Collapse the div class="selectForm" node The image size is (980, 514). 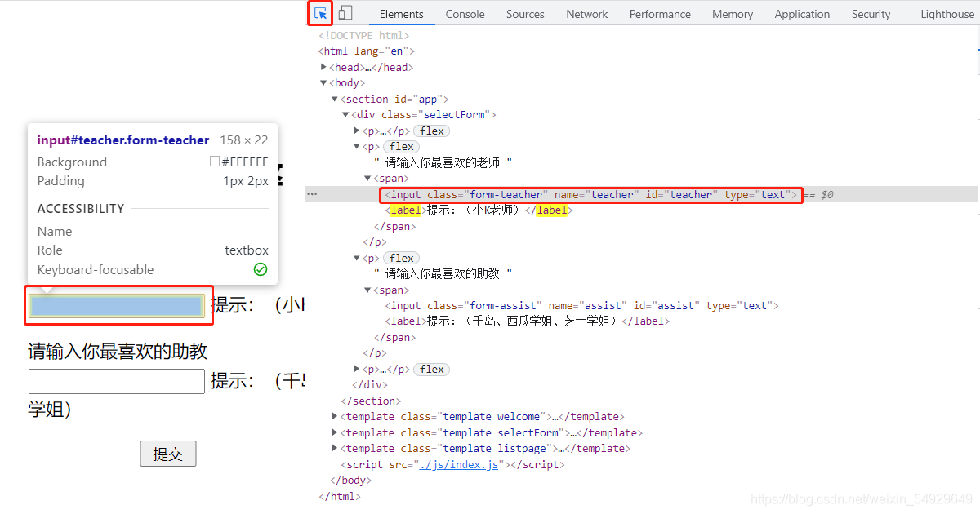[x=345, y=115]
